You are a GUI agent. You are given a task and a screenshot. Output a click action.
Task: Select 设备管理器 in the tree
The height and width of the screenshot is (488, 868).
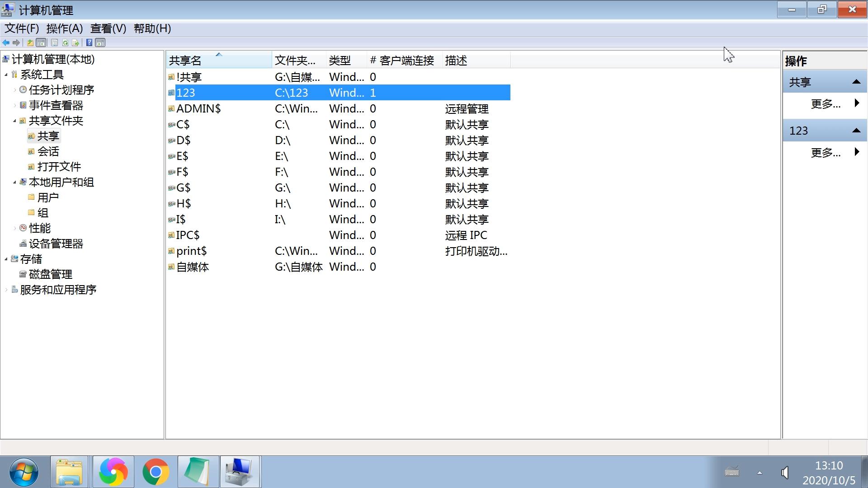tap(56, 244)
